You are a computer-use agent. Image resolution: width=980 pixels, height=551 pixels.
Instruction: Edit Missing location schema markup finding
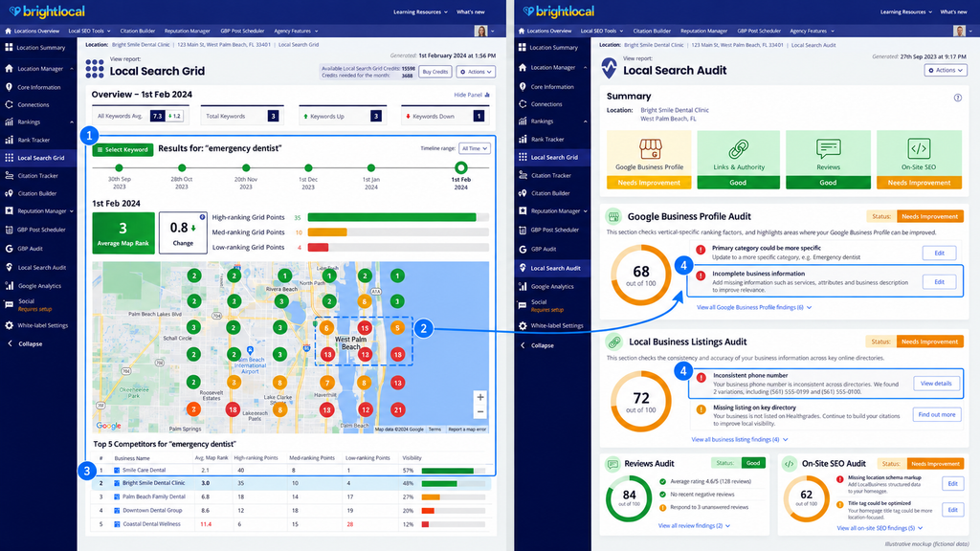[952, 483]
